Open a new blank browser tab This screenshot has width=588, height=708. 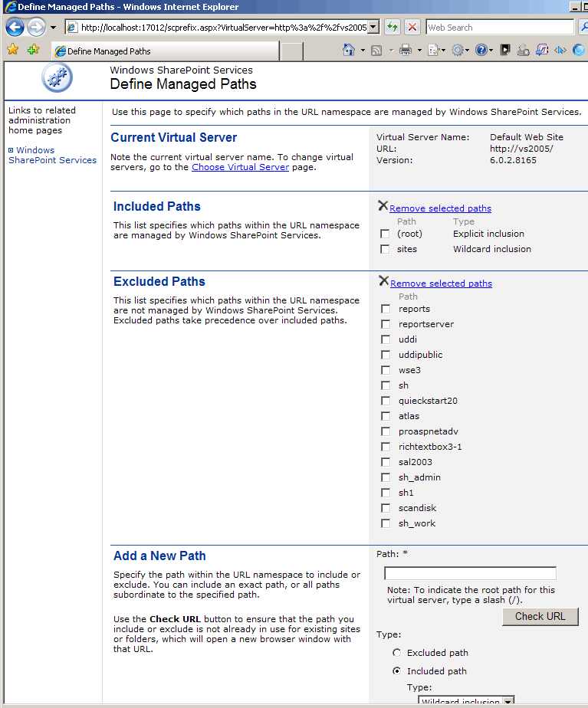(291, 51)
